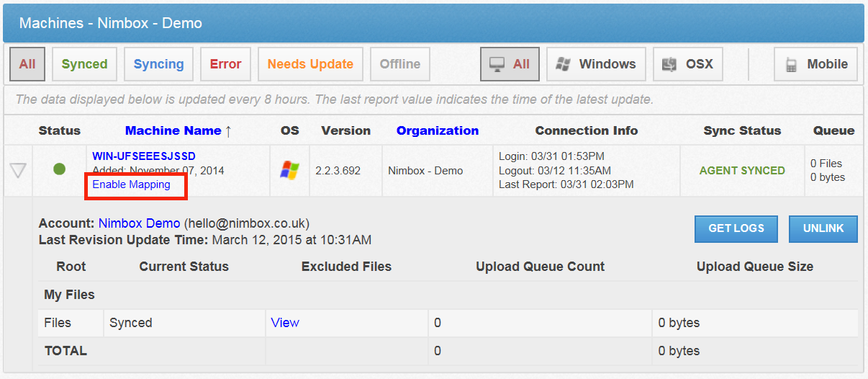The height and width of the screenshot is (379, 868).
Task: Click the Windows OS logo icon in row
Action: pyautogui.click(x=289, y=170)
